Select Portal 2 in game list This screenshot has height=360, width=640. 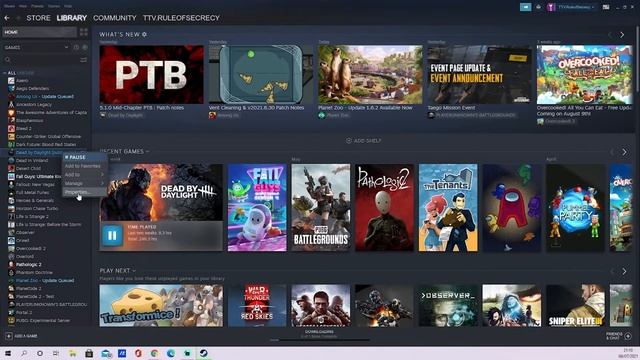(24, 313)
